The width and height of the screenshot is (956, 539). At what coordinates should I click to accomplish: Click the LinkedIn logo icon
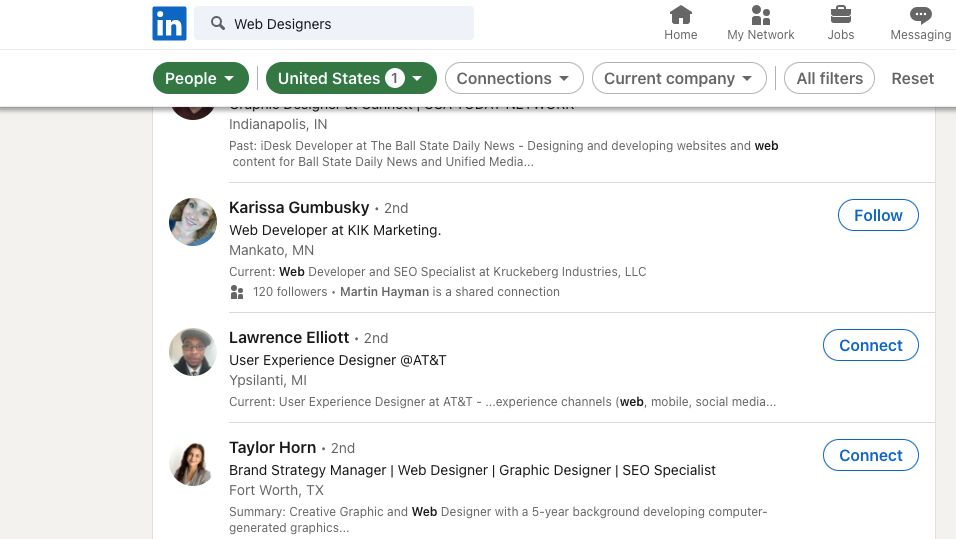(169, 23)
